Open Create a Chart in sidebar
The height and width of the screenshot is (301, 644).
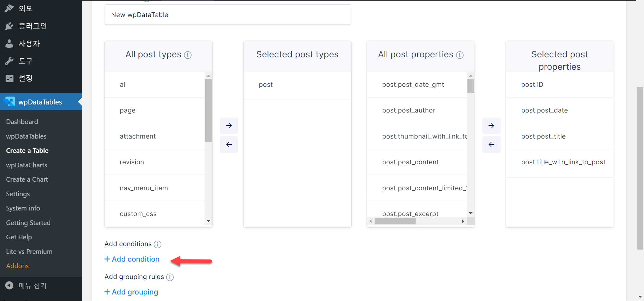coord(27,179)
